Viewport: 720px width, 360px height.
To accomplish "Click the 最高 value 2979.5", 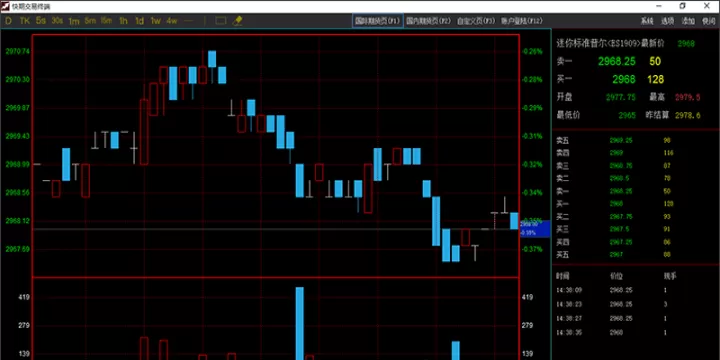I will [x=687, y=97].
